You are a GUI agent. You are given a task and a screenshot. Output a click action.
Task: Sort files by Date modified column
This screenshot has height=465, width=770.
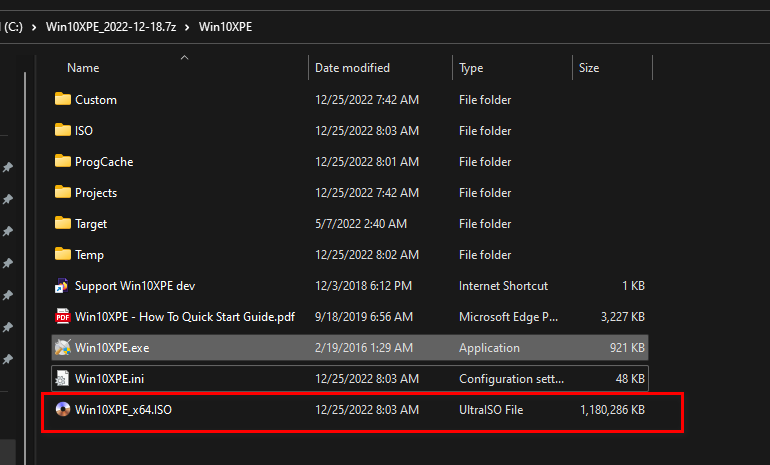click(352, 68)
